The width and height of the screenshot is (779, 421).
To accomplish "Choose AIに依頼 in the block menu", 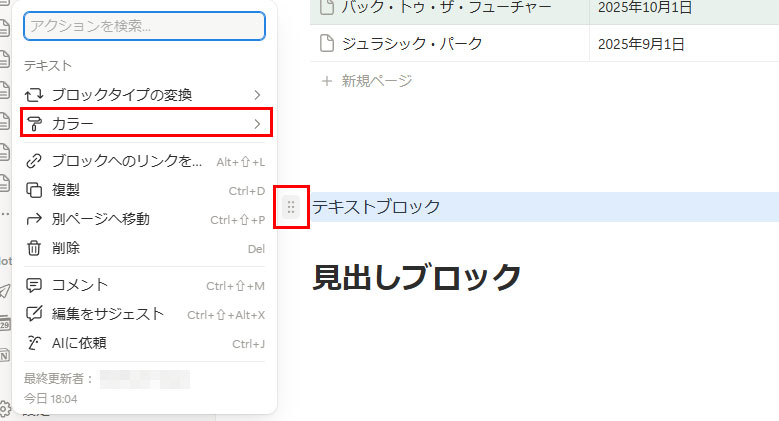I will point(79,343).
